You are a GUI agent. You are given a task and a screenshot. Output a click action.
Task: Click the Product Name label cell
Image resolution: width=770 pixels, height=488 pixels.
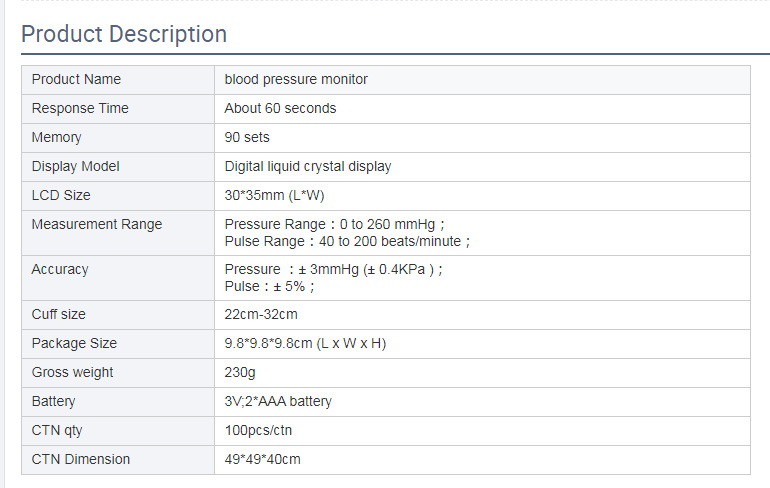(x=76, y=79)
